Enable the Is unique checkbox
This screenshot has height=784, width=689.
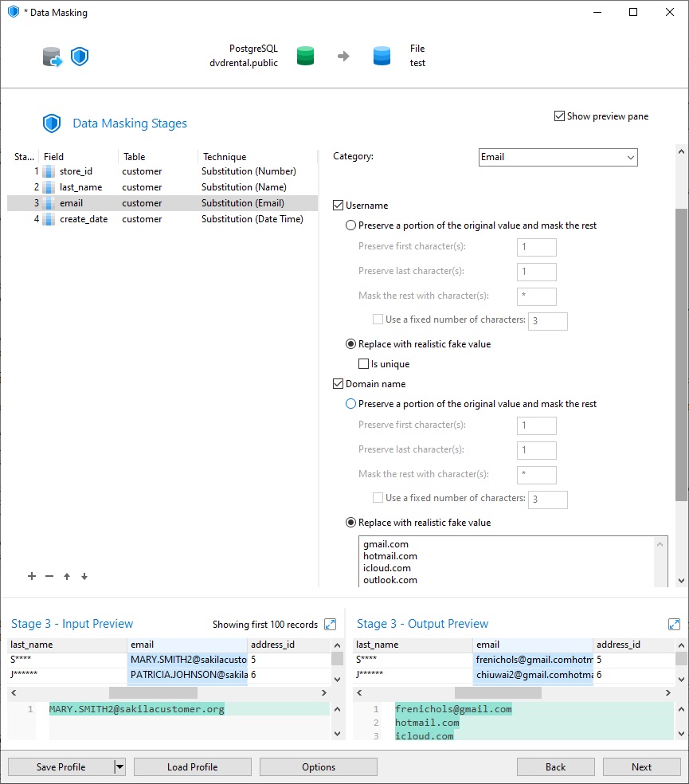pyautogui.click(x=363, y=363)
